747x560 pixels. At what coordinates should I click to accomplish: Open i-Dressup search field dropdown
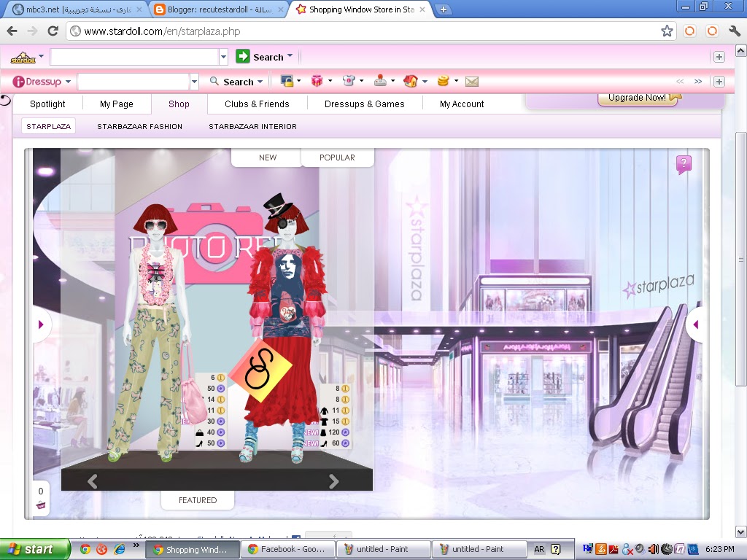pyautogui.click(x=194, y=82)
